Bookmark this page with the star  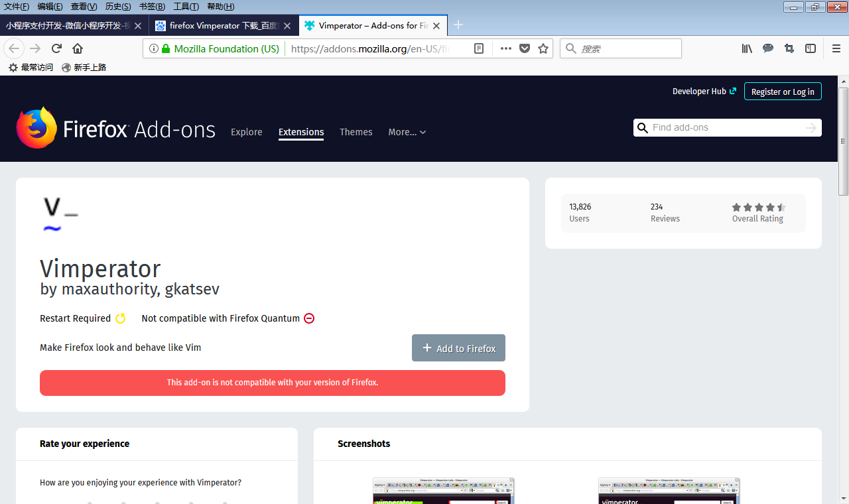pyautogui.click(x=543, y=48)
